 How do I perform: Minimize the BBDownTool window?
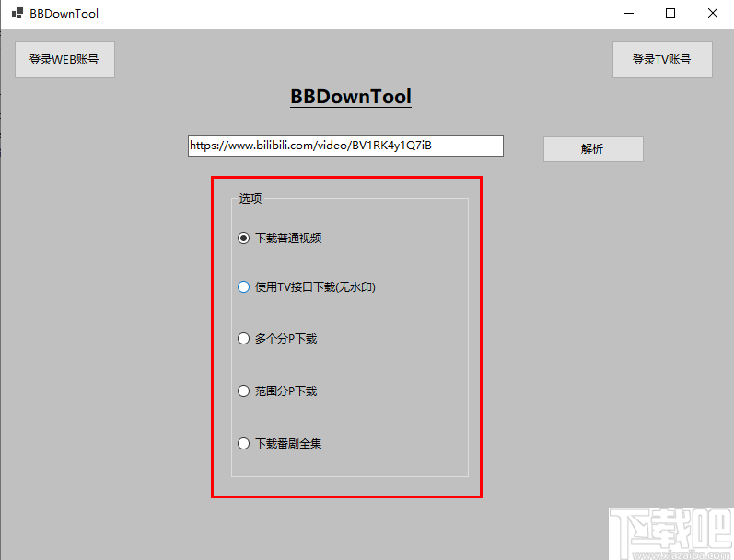[x=629, y=13]
